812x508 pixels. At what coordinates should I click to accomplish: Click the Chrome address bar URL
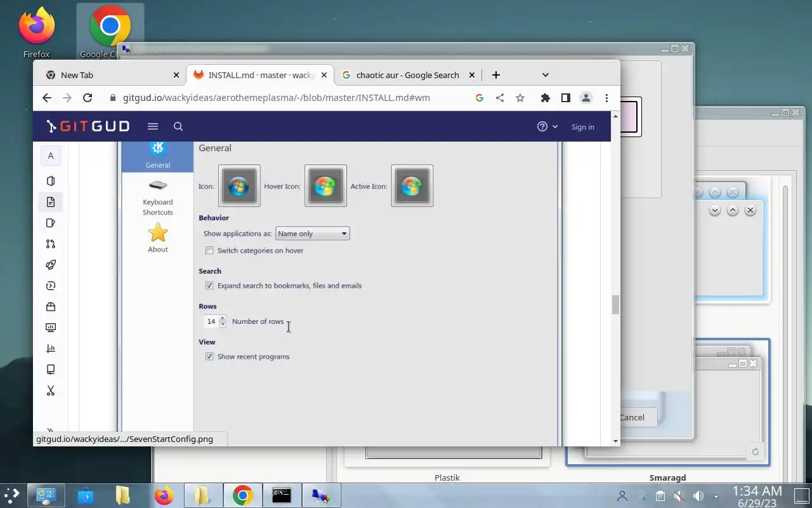coord(276,98)
